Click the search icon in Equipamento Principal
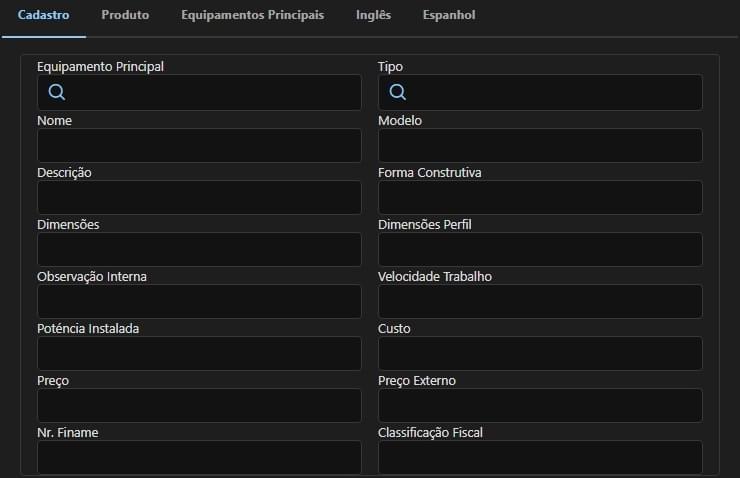This screenshot has height=478, width=740. click(57, 93)
